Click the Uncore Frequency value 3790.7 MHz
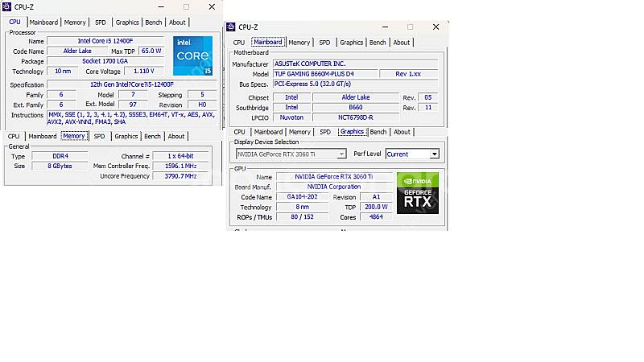644x362 pixels. (x=180, y=176)
